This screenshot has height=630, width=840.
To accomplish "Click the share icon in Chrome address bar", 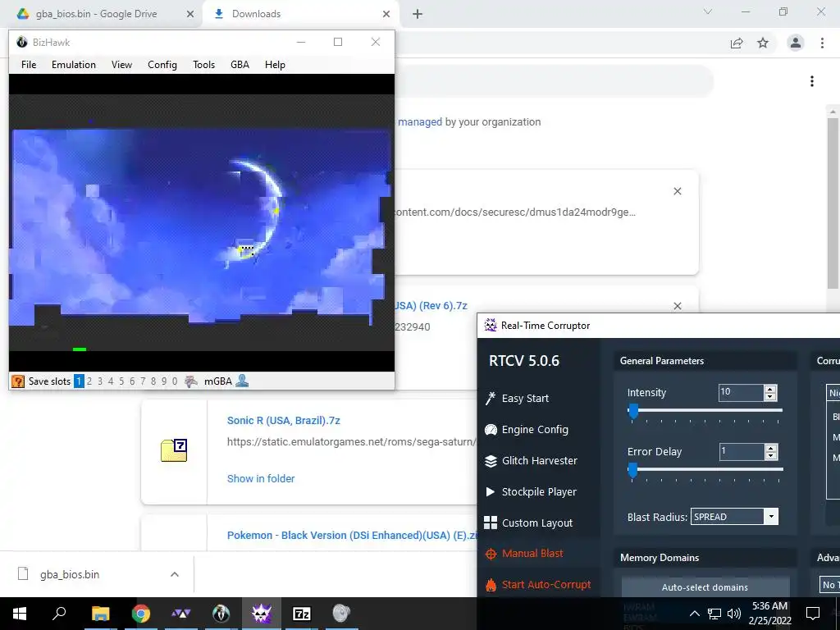I will pyautogui.click(x=737, y=43).
